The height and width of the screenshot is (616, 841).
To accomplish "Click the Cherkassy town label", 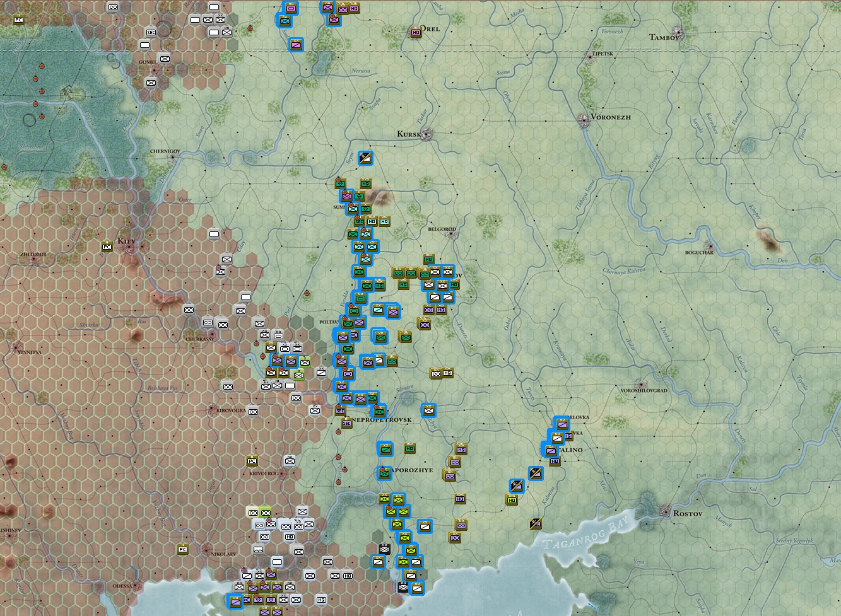I will (x=200, y=339).
